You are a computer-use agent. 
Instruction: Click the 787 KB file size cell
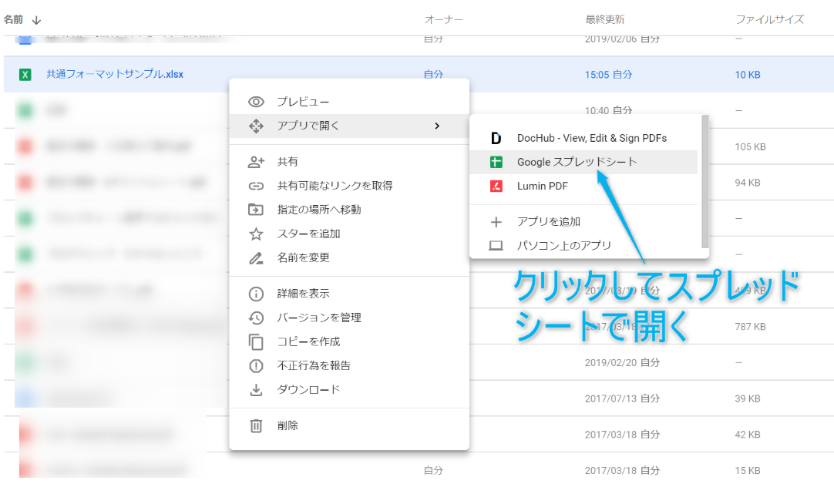(751, 327)
